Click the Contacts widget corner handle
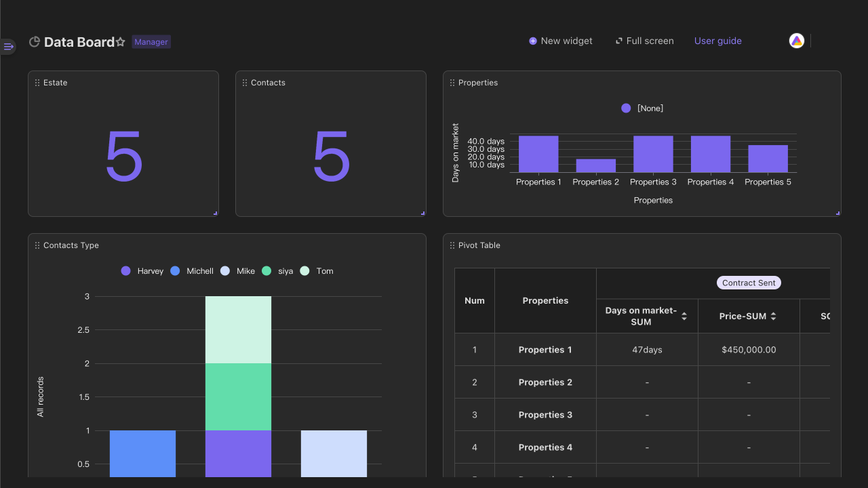The height and width of the screenshot is (488, 868). tap(423, 213)
